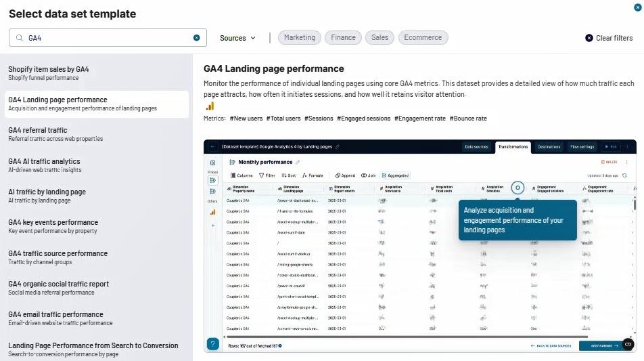Click the magnifier icon in the search box
The height and width of the screenshot is (361, 644).
pyautogui.click(x=20, y=38)
